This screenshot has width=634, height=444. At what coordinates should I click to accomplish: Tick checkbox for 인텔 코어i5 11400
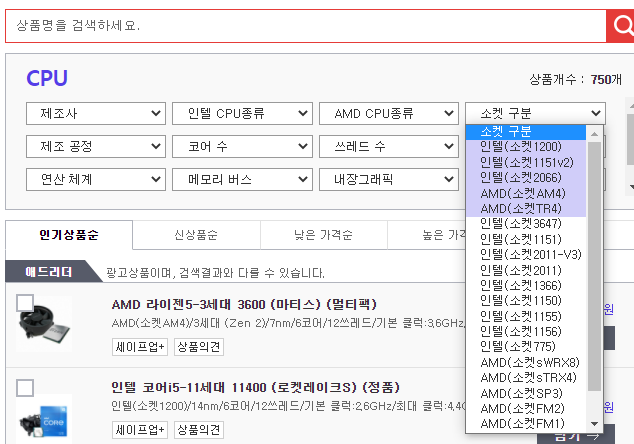25,388
